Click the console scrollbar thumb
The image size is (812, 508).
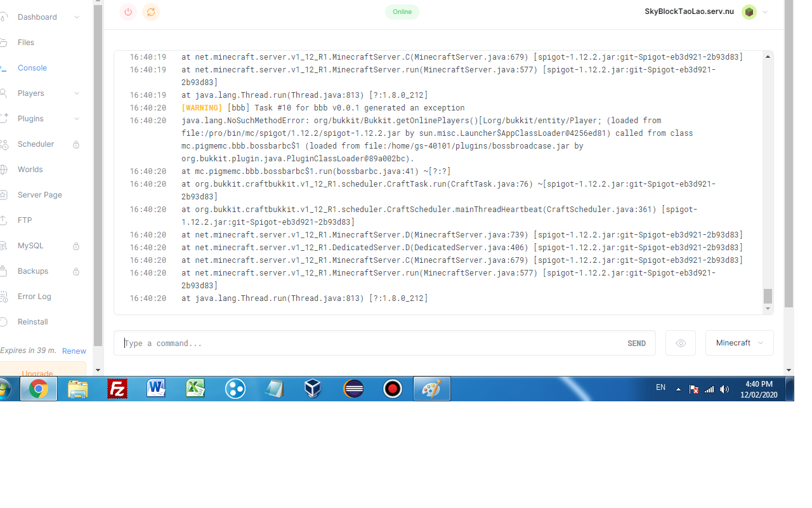click(x=768, y=296)
